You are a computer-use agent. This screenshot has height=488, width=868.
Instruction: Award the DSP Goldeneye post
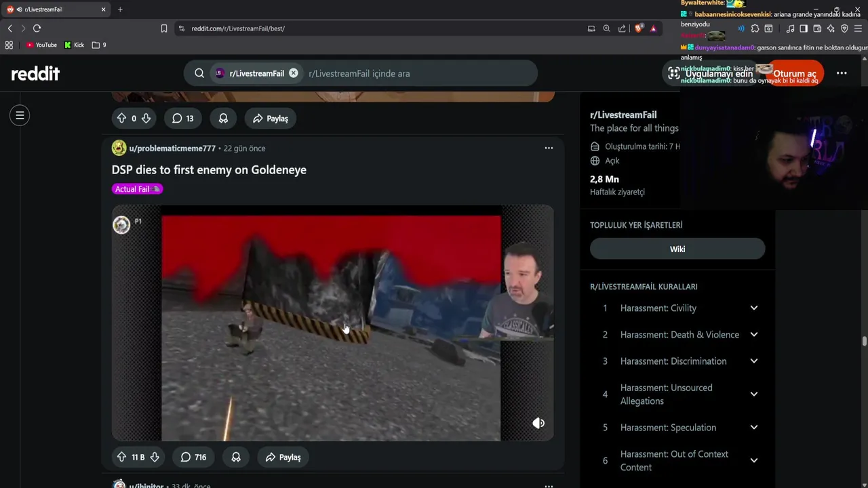coord(236,457)
